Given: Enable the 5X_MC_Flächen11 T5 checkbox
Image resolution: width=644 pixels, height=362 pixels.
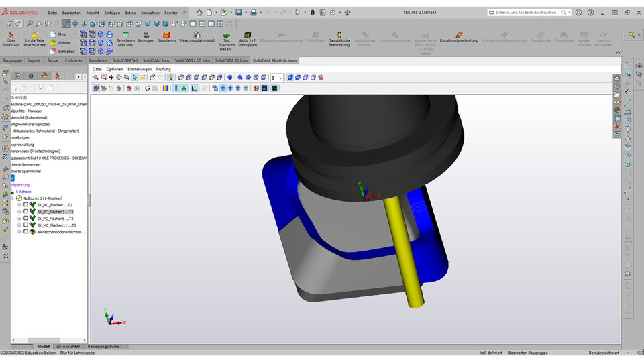Looking at the screenshot, I should [x=26, y=225].
